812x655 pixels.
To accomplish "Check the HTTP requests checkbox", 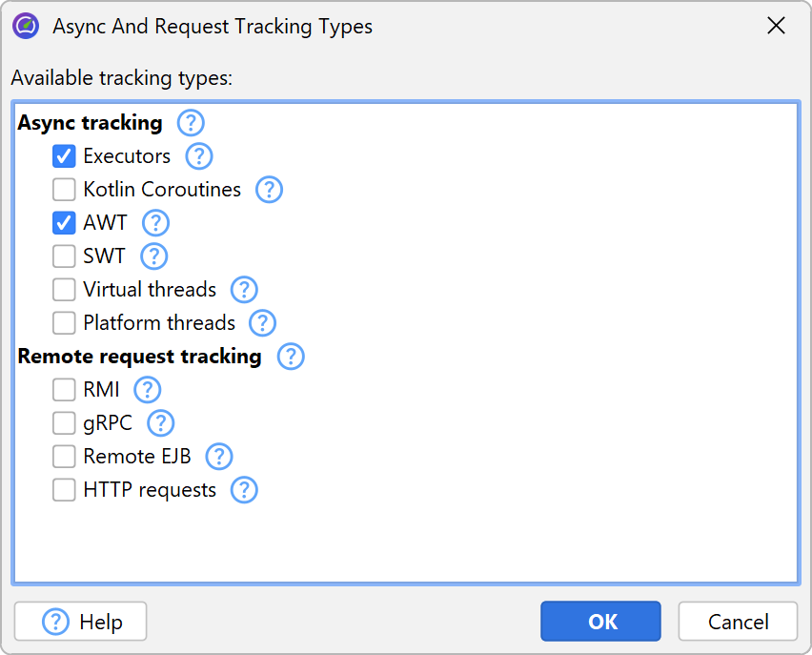I will point(64,490).
